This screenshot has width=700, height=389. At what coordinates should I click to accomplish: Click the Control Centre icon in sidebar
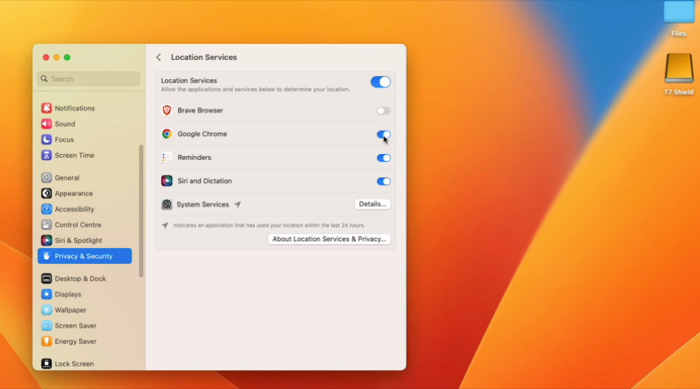tap(46, 225)
